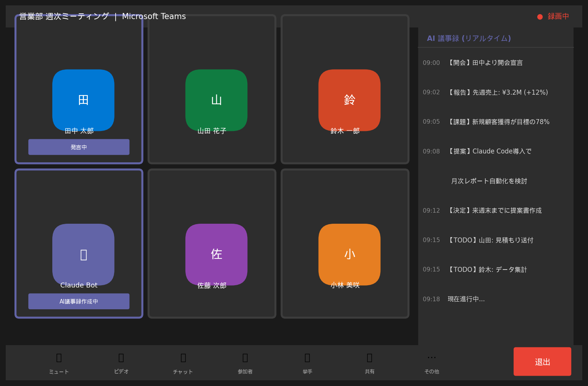Open the その他 more options menu

pos(432,358)
